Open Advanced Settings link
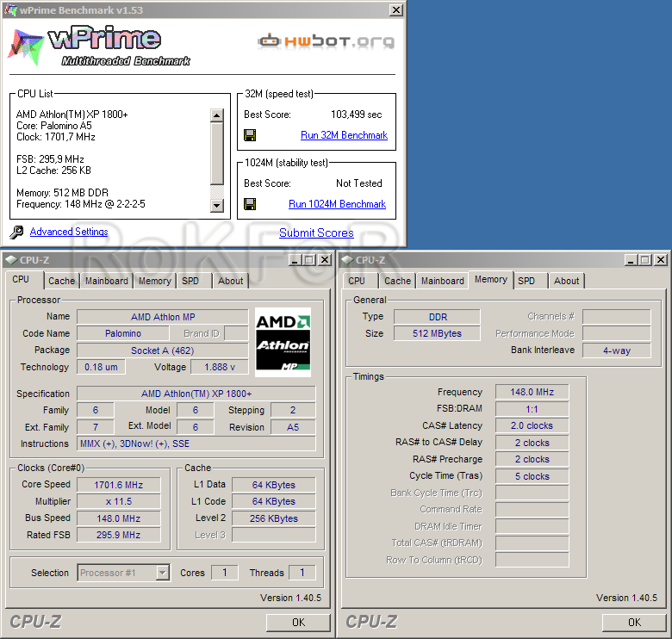 point(69,232)
